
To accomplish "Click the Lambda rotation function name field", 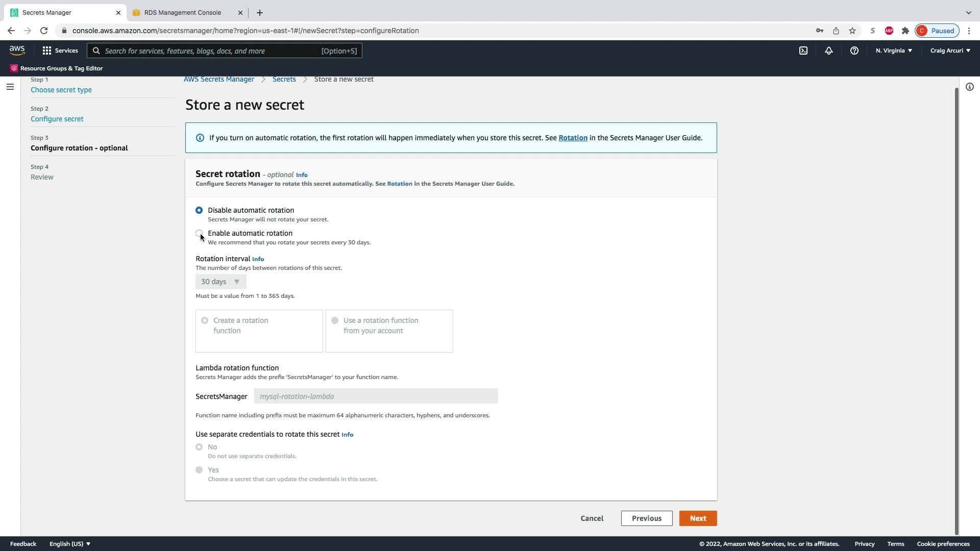I will (x=376, y=396).
